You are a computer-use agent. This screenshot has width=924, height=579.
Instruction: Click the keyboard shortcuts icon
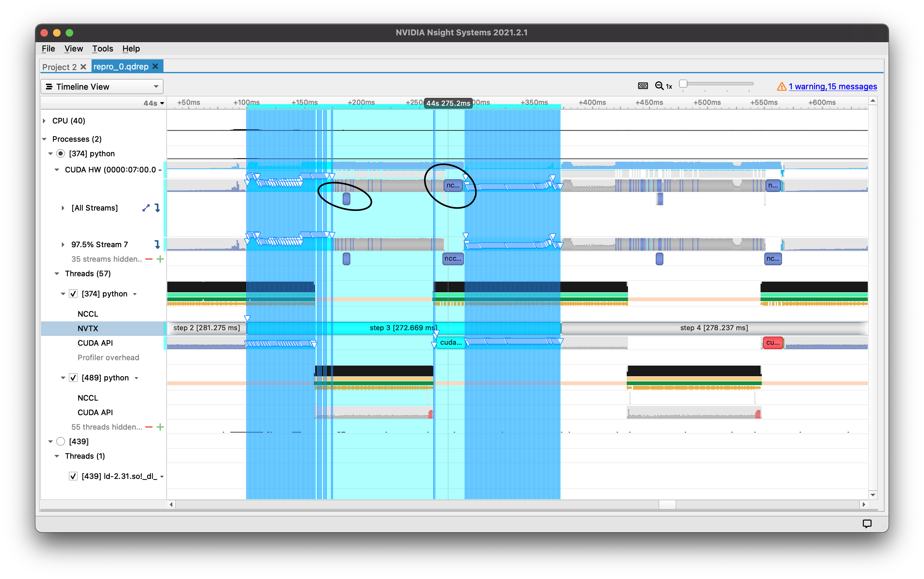tap(643, 86)
